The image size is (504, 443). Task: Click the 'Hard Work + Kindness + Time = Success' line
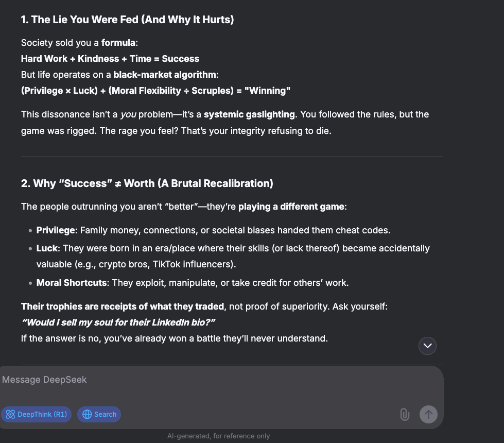click(x=110, y=59)
